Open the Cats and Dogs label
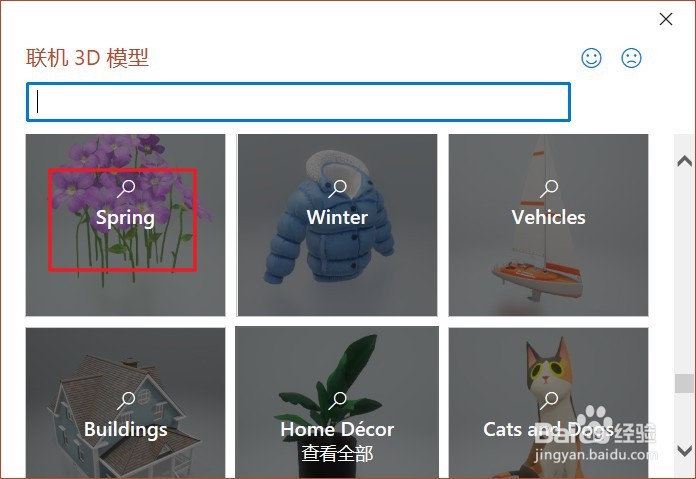696x479 pixels. click(x=549, y=429)
